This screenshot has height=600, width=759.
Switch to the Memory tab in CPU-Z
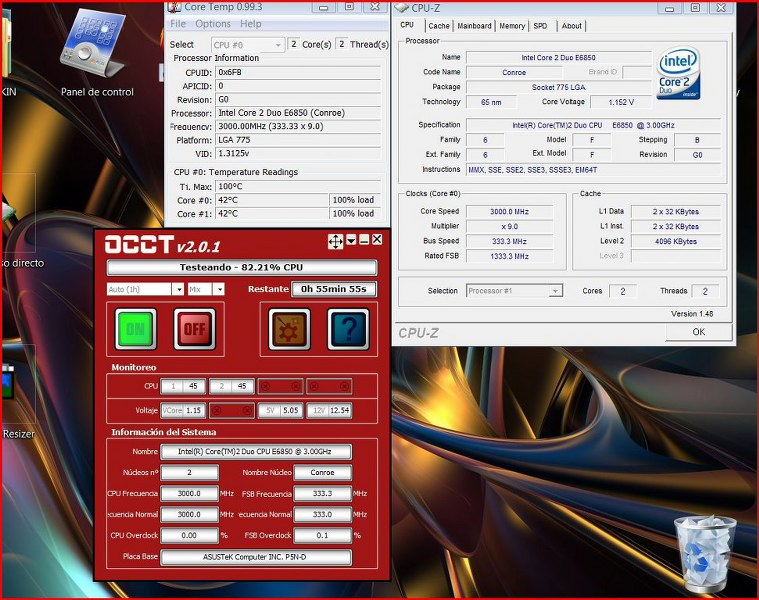[x=511, y=26]
